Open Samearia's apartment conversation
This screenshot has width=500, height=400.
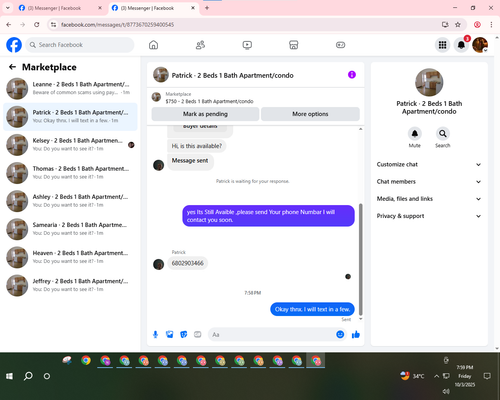(x=70, y=229)
